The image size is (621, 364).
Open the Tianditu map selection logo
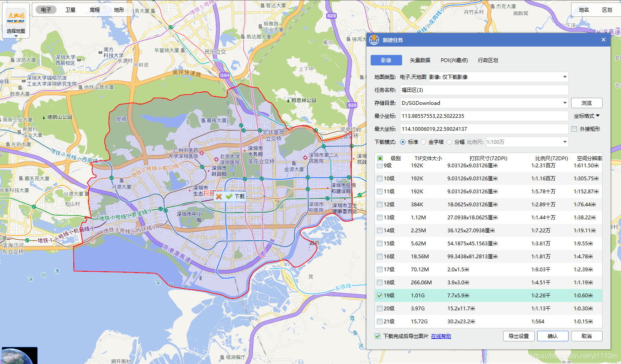[x=16, y=18]
